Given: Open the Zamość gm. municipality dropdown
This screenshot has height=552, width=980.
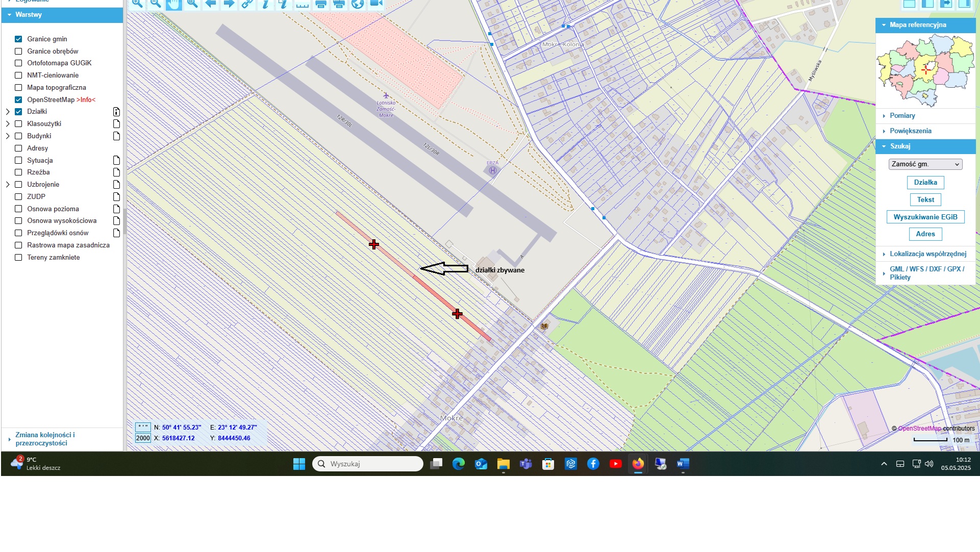Looking at the screenshot, I should 925,164.
